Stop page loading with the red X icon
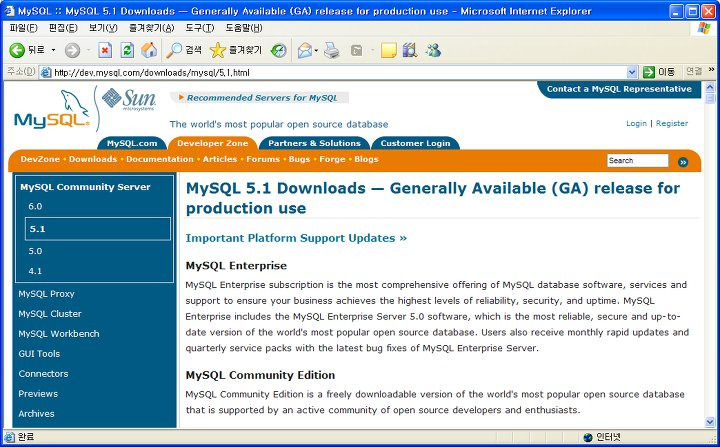Viewport: 720px width, 447px height. click(105, 50)
